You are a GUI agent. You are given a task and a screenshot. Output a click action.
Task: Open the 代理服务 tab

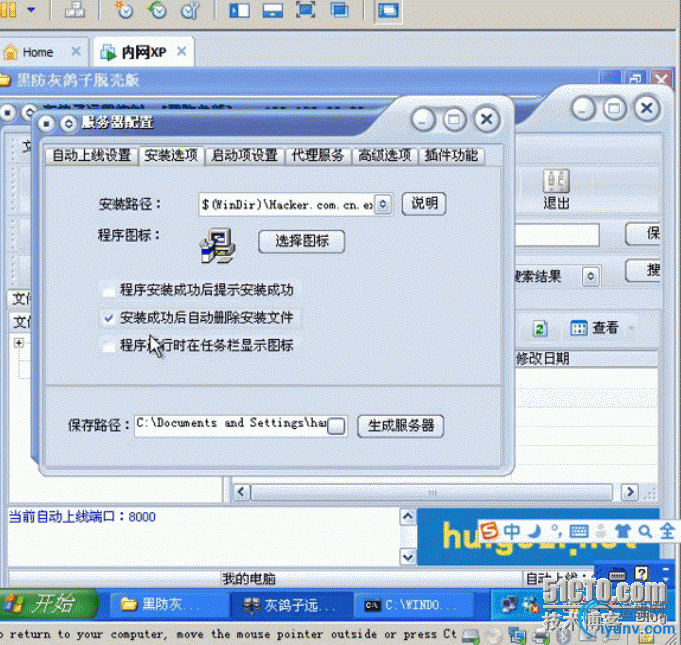pyautogui.click(x=317, y=155)
